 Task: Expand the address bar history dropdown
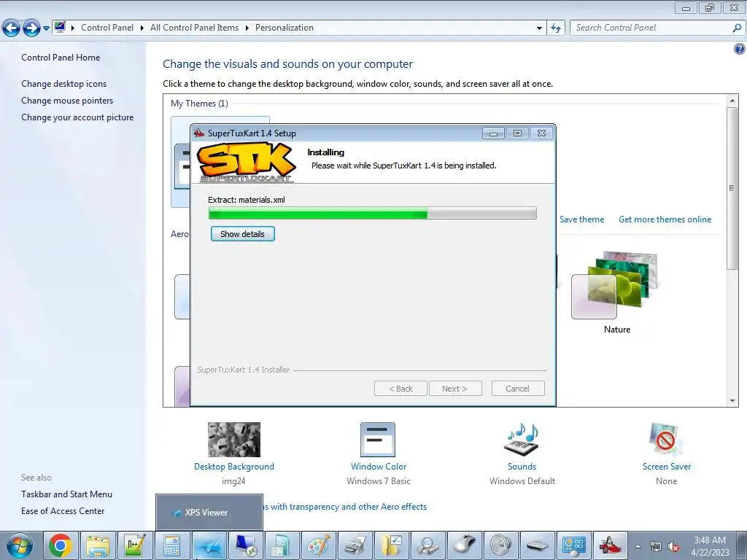539,28
